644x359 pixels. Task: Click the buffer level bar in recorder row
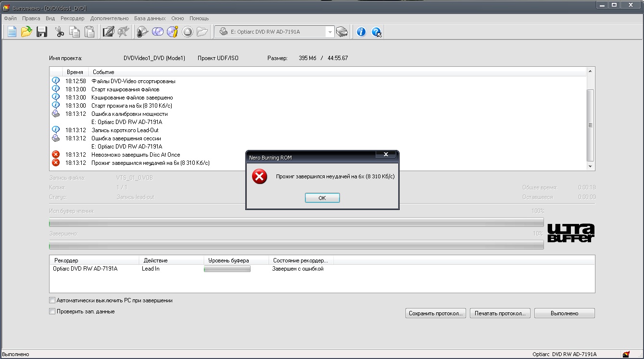tap(227, 269)
